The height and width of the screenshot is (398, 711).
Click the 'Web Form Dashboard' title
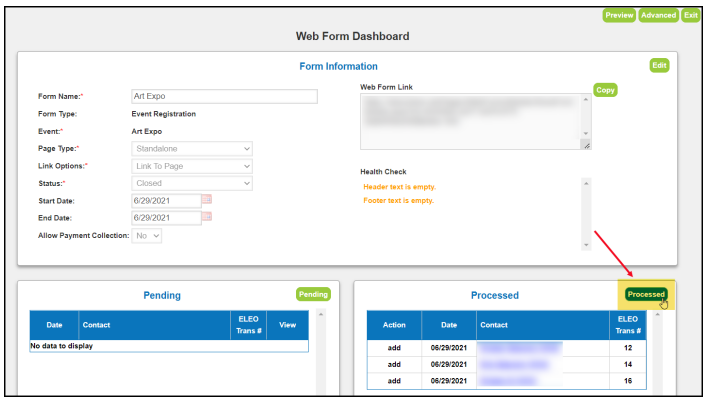tap(352, 36)
